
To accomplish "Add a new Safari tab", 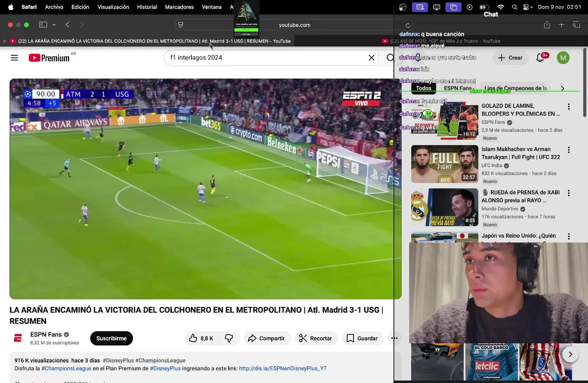I will click(561, 25).
